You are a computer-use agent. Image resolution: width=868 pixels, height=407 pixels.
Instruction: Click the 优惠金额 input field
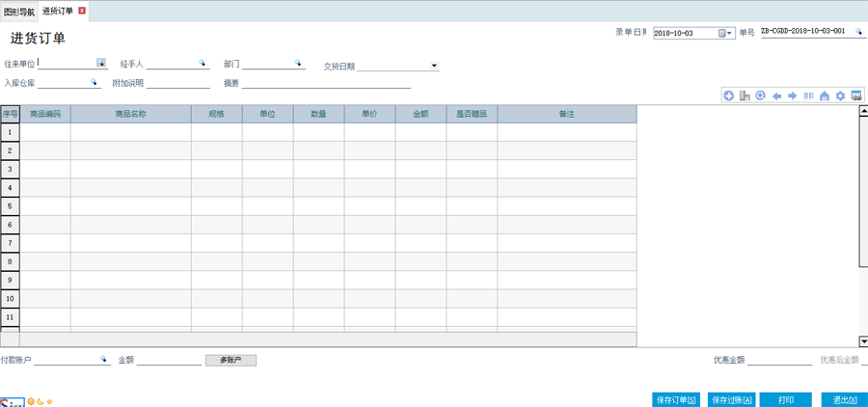[780, 360]
